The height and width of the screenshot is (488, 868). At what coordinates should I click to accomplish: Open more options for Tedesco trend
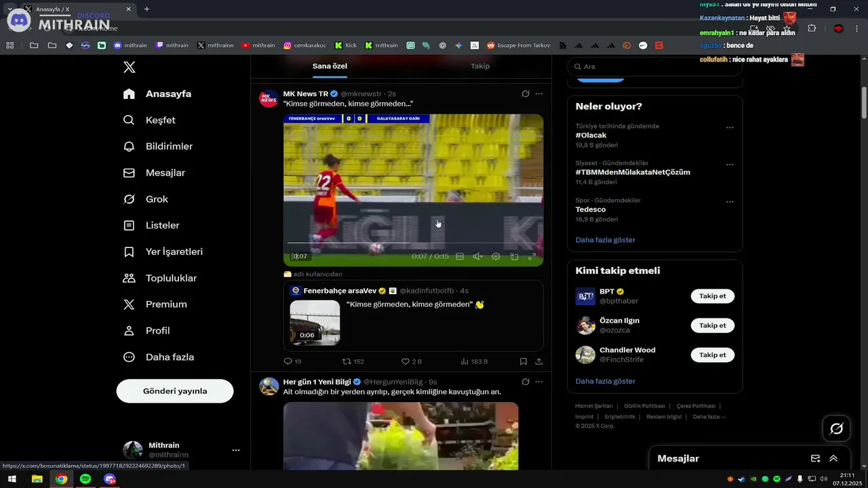730,202
